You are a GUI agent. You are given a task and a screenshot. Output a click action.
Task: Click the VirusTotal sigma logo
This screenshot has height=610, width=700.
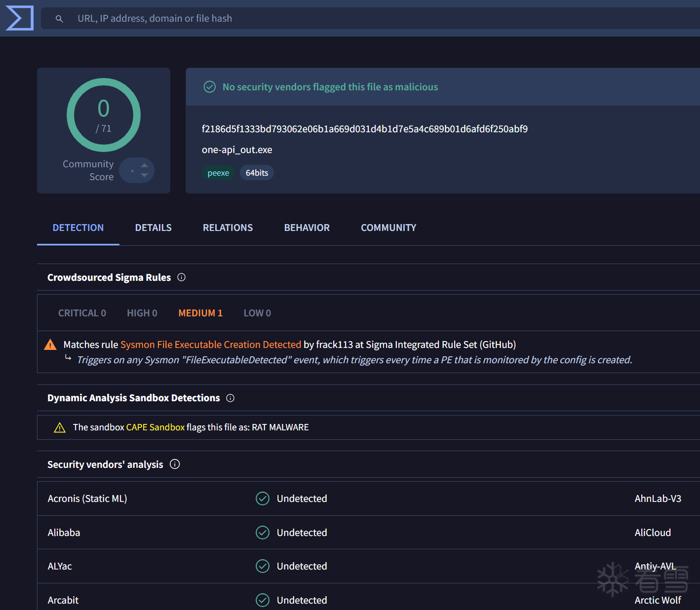[20, 18]
